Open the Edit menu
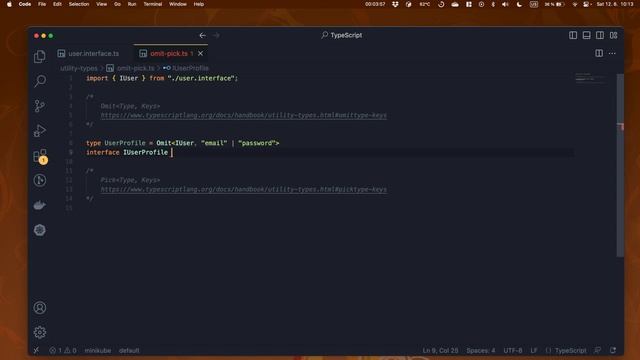 (57, 4)
